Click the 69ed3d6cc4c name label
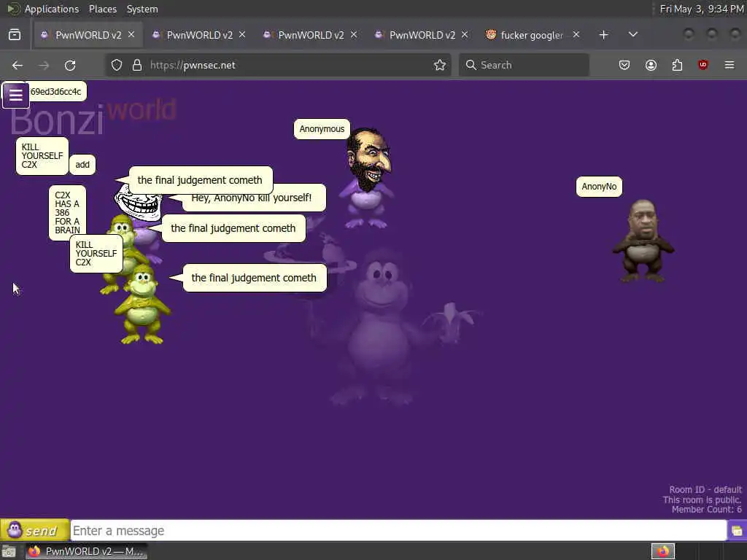The height and width of the screenshot is (560, 747). pos(55,91)
